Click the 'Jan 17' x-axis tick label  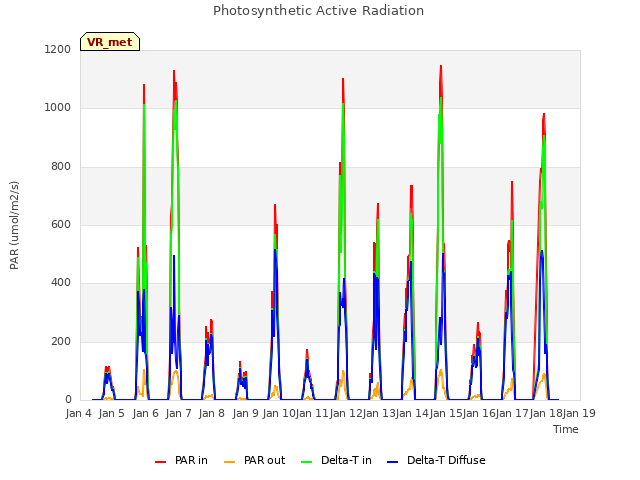(x=513, y=413)
